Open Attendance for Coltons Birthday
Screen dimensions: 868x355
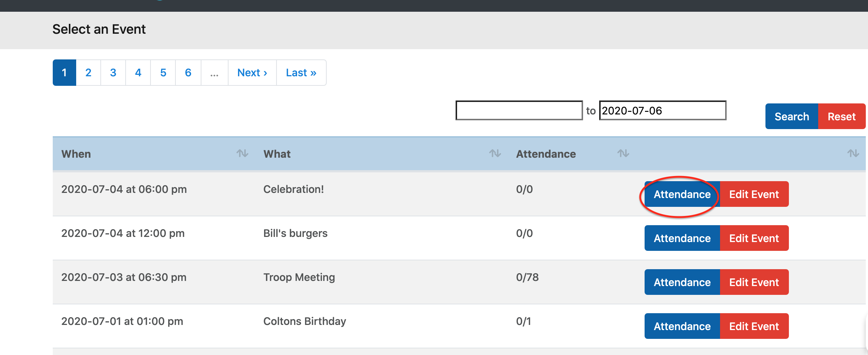click(682, 326)
